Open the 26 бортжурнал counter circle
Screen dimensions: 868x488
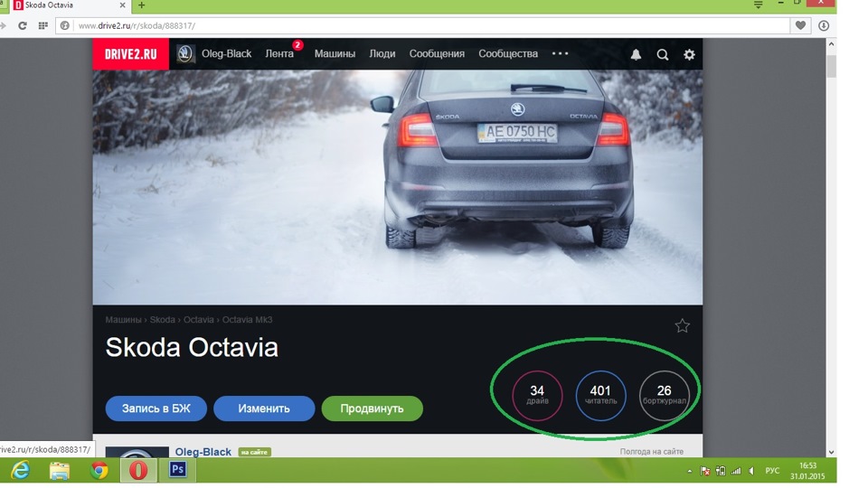click(x=665, y=395)
